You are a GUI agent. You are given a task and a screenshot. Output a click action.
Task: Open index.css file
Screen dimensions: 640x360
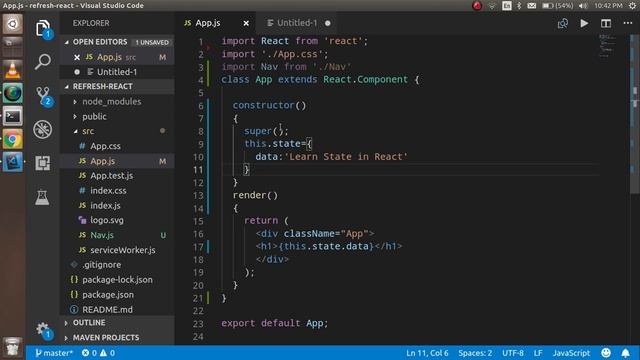117,190
